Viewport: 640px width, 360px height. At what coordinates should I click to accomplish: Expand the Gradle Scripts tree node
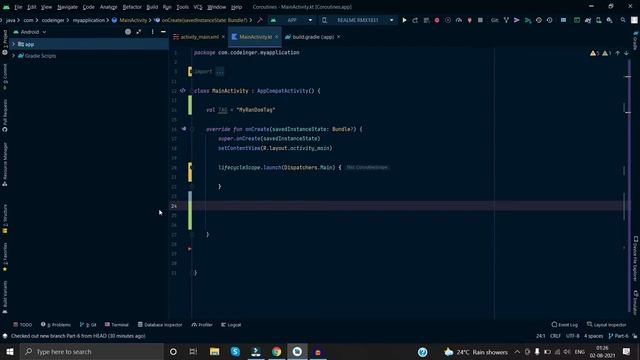[13, 56]
